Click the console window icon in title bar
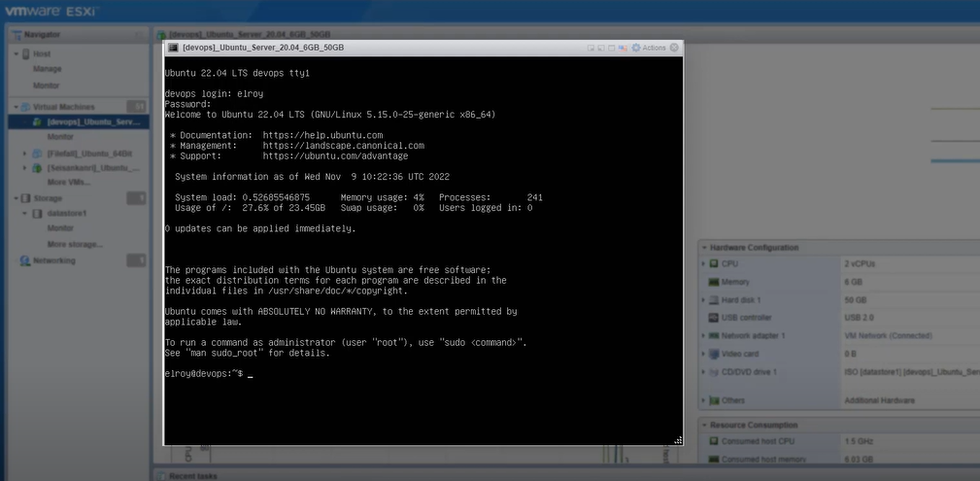The height and width of the screenshot is (481, 980). pos(173,48)
